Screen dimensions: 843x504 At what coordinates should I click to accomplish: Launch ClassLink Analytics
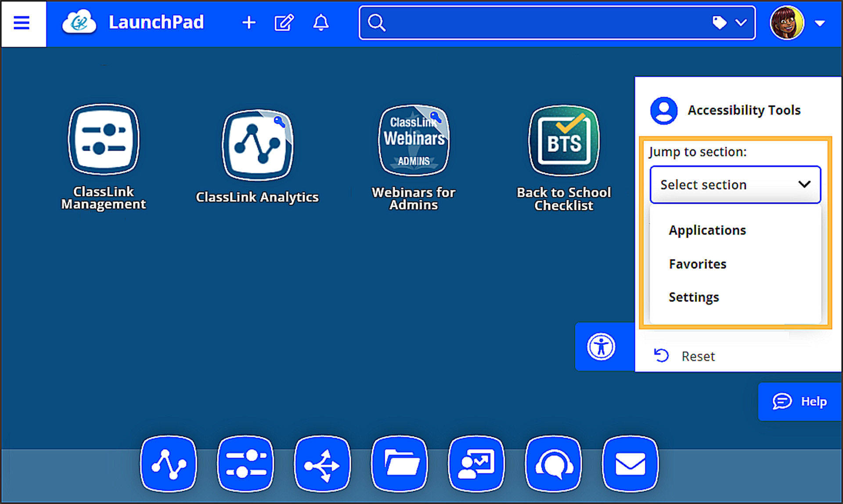pyautogui.click(x=257, y=145)
